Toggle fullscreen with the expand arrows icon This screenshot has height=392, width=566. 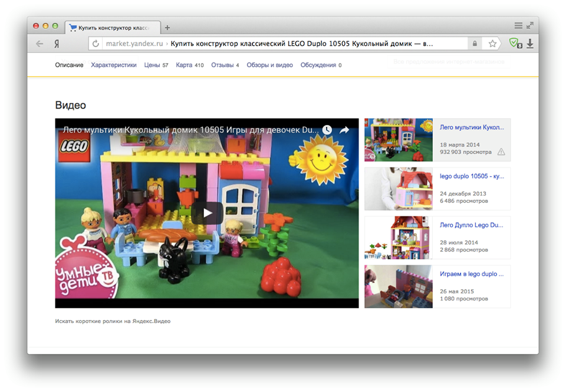[x=530, y=25]
